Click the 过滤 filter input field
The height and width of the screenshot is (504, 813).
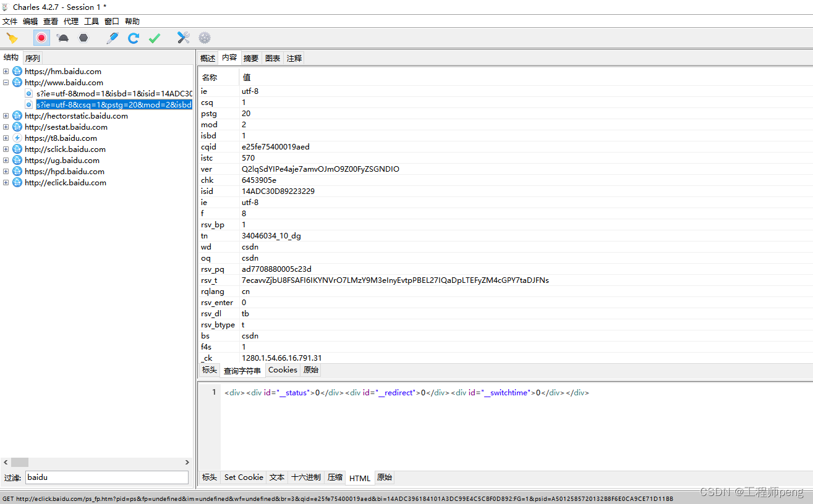coord(106,477)
